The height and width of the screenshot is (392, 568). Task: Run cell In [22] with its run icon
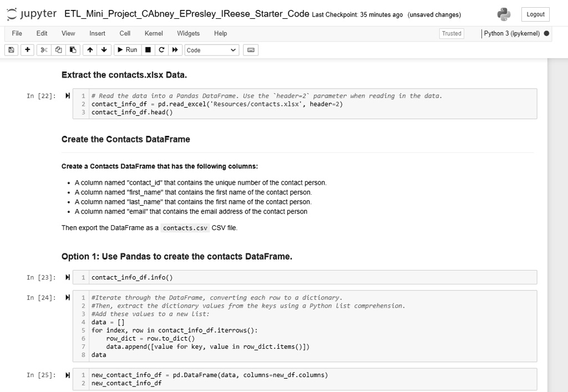pyautogui.click(x=67, y=96)
